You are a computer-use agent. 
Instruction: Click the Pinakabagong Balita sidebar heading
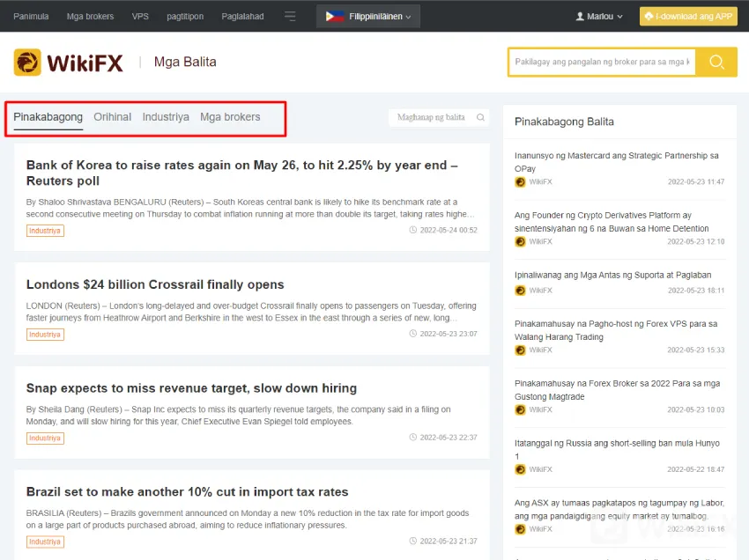click(564, 122)
